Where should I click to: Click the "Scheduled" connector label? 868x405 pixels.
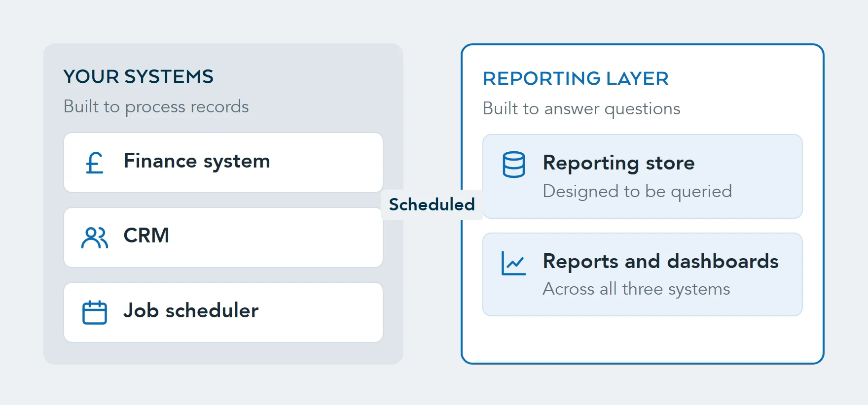tap(432, 204)
